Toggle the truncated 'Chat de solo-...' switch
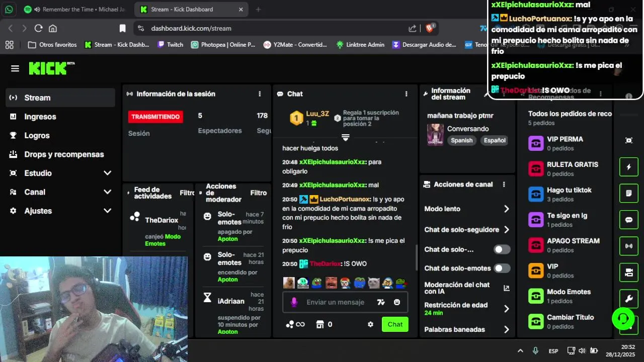The image size is (644, 362). click(x=502, y=249)
